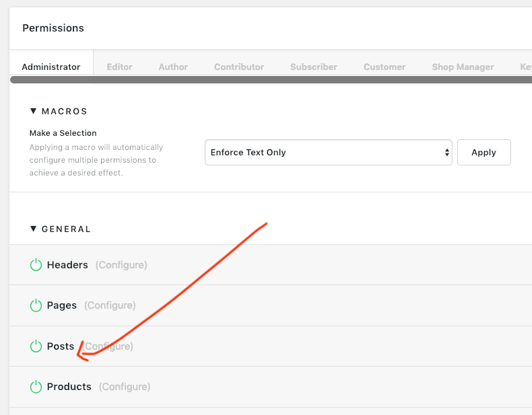
Task: Click the horizontal tab scrollbar
Action: [269, 79]
